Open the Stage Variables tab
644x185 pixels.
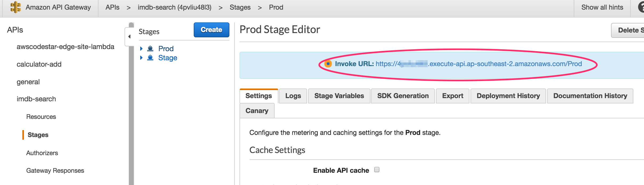point(339,96)
